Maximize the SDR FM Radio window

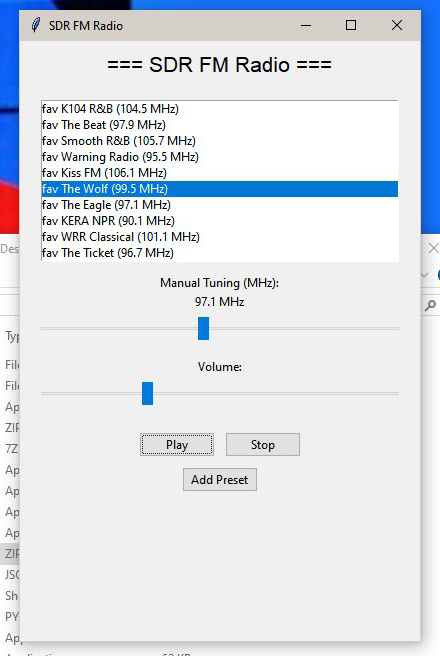351,26
